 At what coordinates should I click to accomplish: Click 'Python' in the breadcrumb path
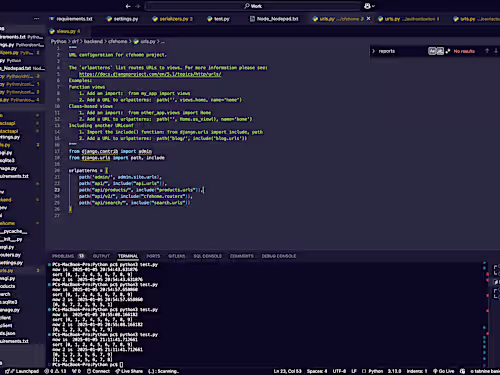(59, 42)
